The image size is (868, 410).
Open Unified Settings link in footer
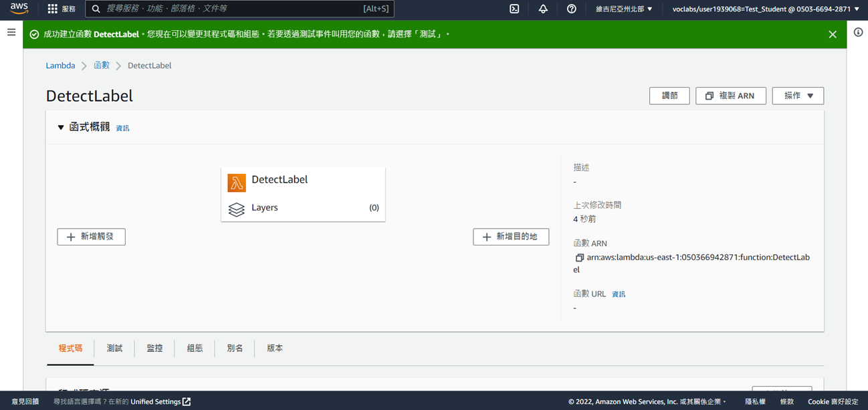(160, 401)
